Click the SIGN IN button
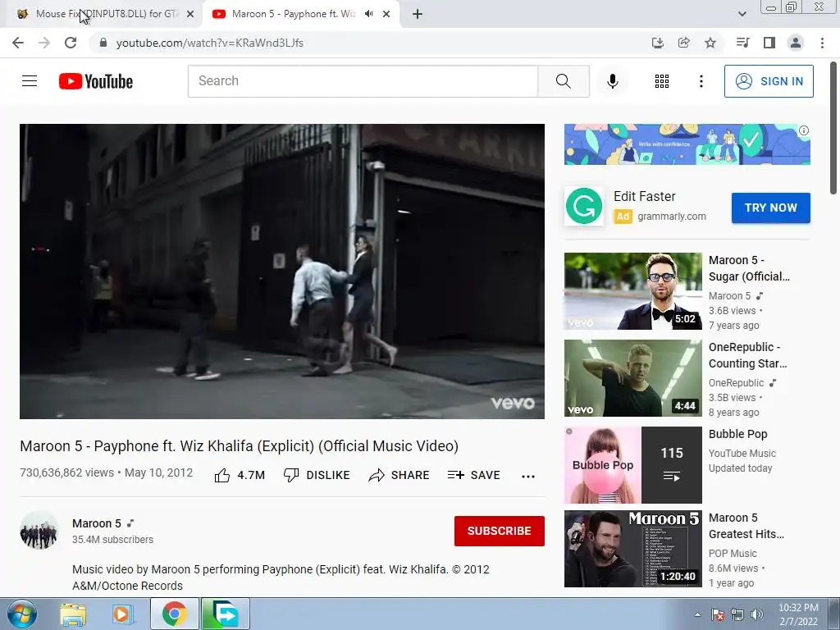The height and width of the screenshot is (630, 840). pyautogui.click(x=769, y=81)
